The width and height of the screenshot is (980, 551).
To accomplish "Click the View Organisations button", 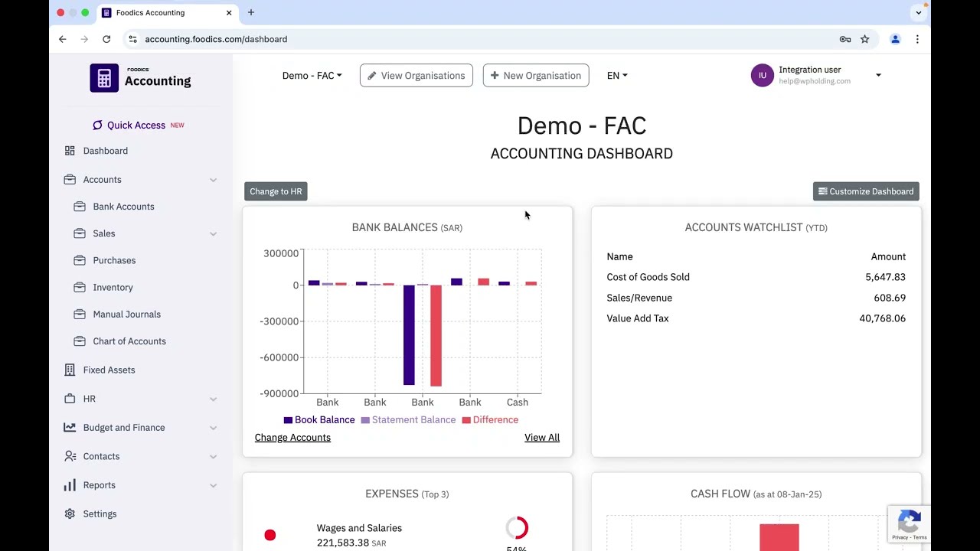I will pos(416,75).
